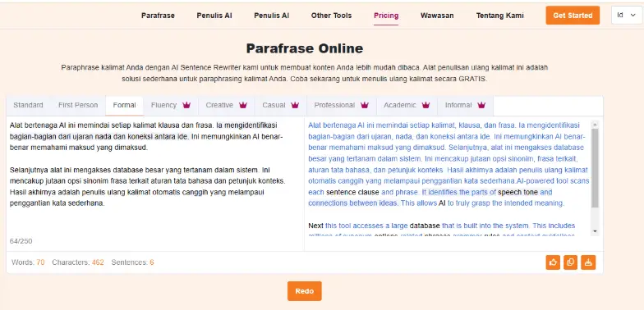Switch to First Person mode tab
The height and width of the screenshot is (310, 644).
click(78, 105)
